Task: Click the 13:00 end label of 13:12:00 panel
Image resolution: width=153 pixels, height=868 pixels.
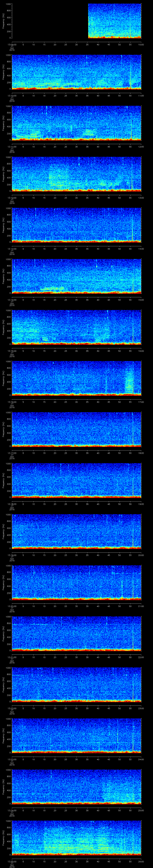Action: tap(141, 198)
